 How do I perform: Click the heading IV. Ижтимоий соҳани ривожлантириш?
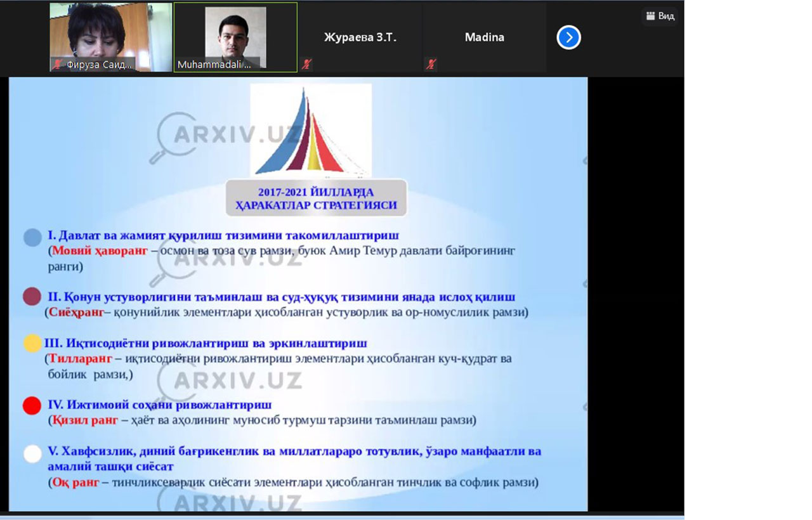tap(160, 405)
